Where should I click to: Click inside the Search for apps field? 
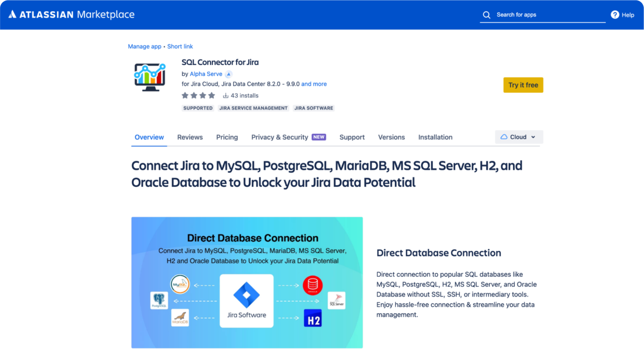pos(537,15)
